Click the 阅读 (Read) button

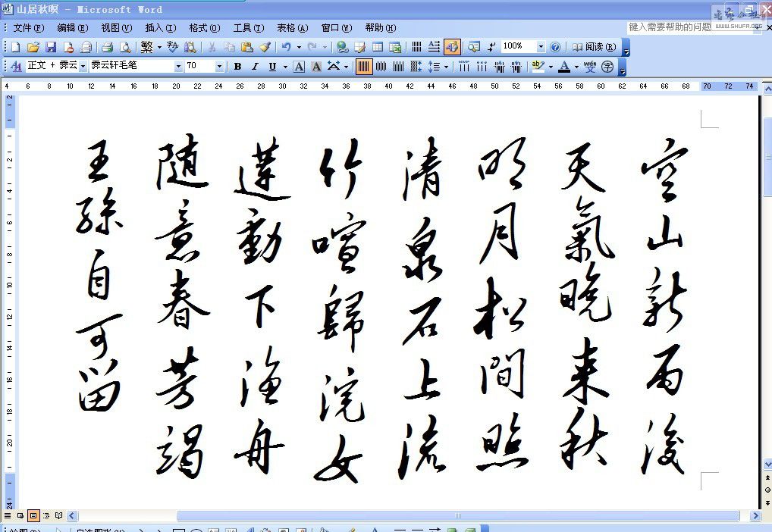pyautogui.click(x=595, y=47)
